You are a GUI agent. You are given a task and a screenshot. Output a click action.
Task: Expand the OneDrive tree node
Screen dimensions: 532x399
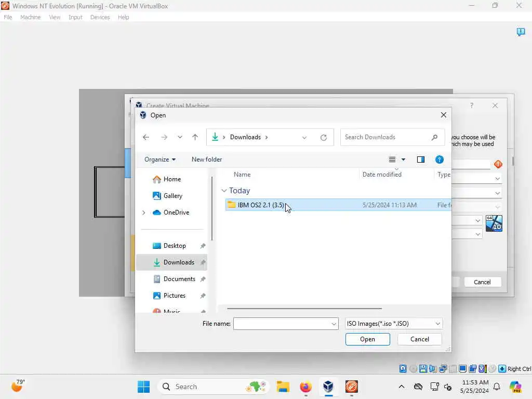tap(143, 212)
